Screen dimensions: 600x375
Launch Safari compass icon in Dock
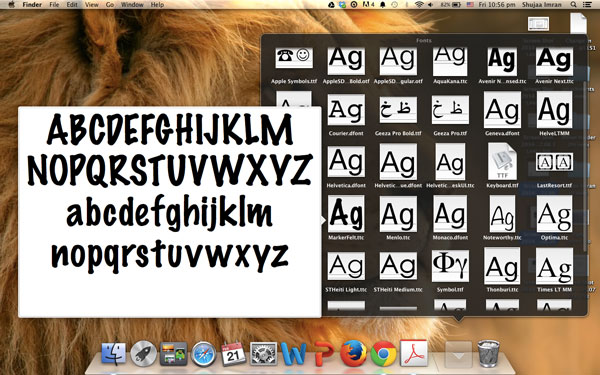tap(203, 354)
